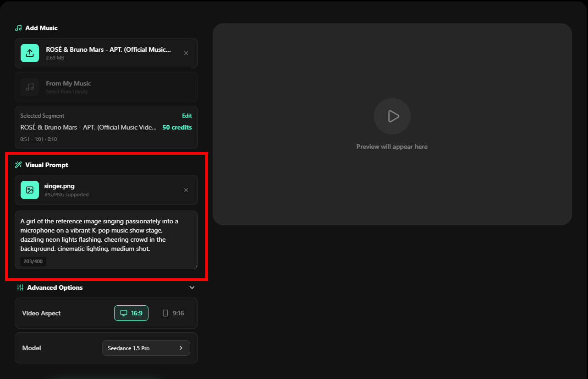Click the Model label

pos(32,348)
